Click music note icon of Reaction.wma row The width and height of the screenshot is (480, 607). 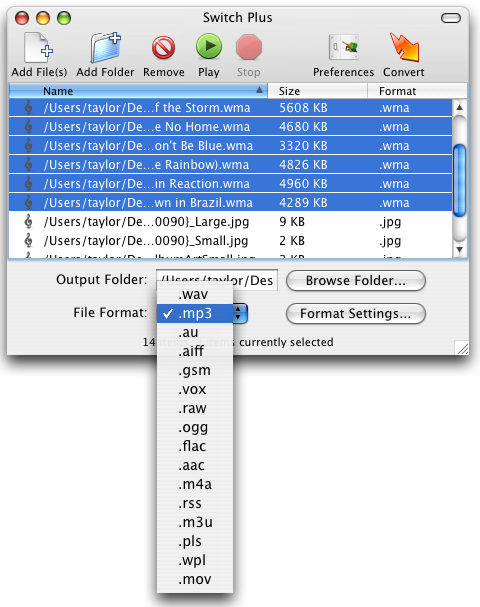coord(28,183)
